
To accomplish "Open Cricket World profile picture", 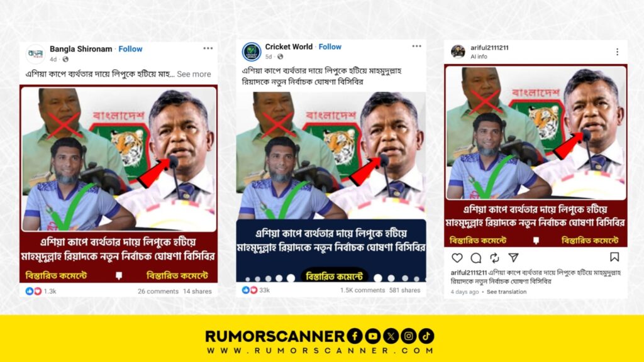I will [252, 52].
